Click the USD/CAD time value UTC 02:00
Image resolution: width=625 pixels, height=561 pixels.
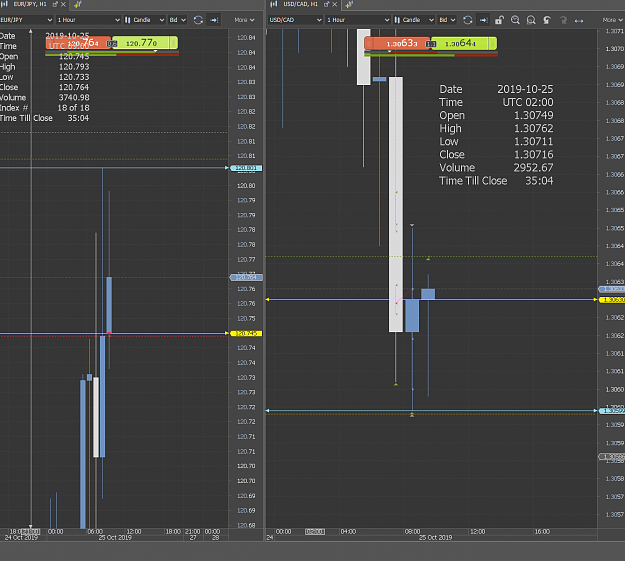pos(528,102)
